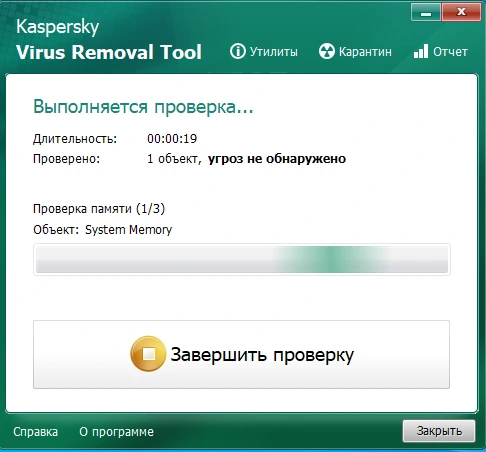The width and height of the screenshot is (486, 452).
Task: Open the Карантин section label
Action: click(x=365, y=52)
